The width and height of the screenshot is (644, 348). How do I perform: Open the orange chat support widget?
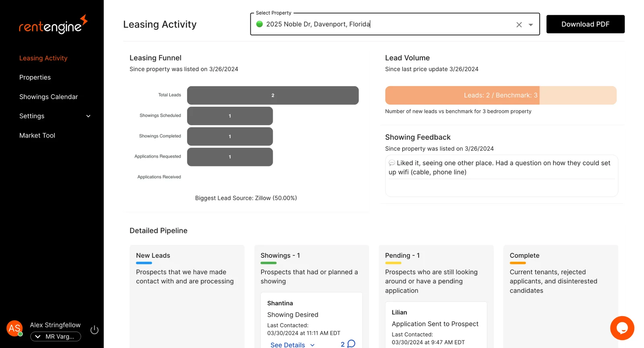click(622, 328)
